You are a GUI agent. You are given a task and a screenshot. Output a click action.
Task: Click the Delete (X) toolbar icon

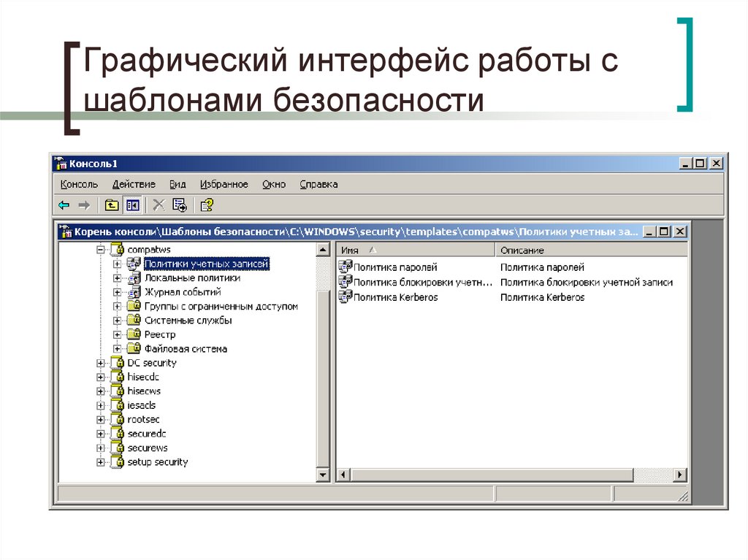tap(159, 205)
